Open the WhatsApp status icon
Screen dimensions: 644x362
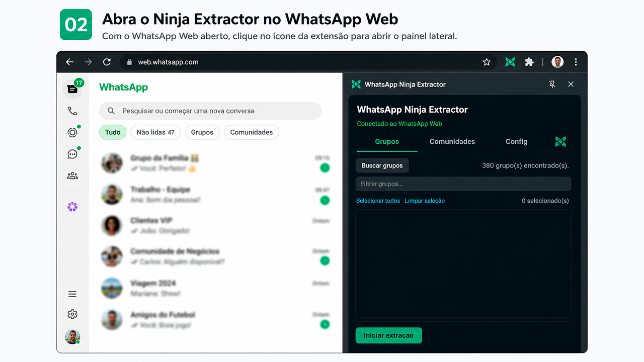(x=72, y=132)
